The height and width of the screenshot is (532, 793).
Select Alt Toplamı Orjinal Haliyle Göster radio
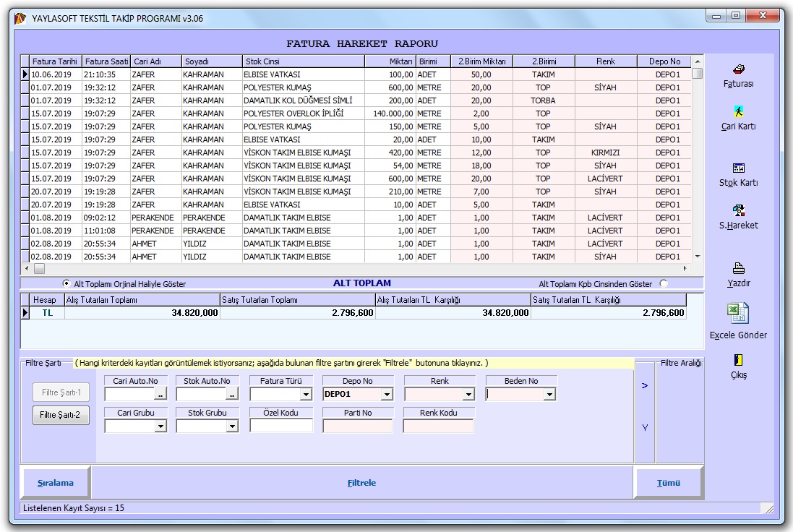[67, 283]
